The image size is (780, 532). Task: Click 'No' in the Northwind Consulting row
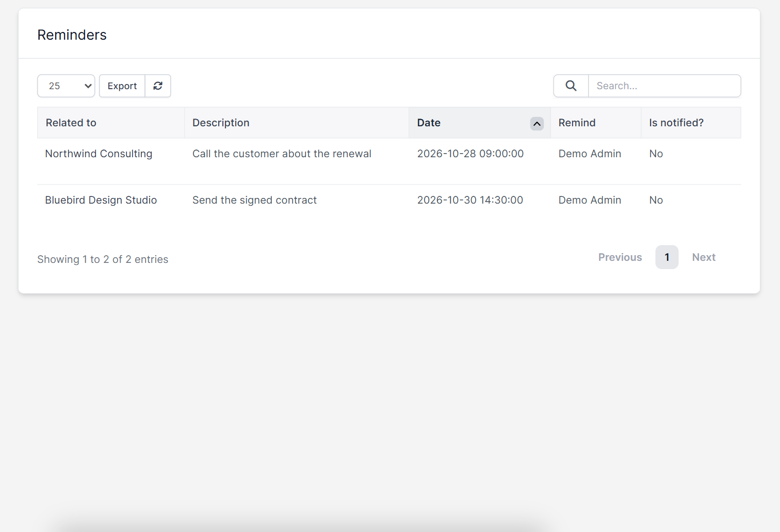656,154
